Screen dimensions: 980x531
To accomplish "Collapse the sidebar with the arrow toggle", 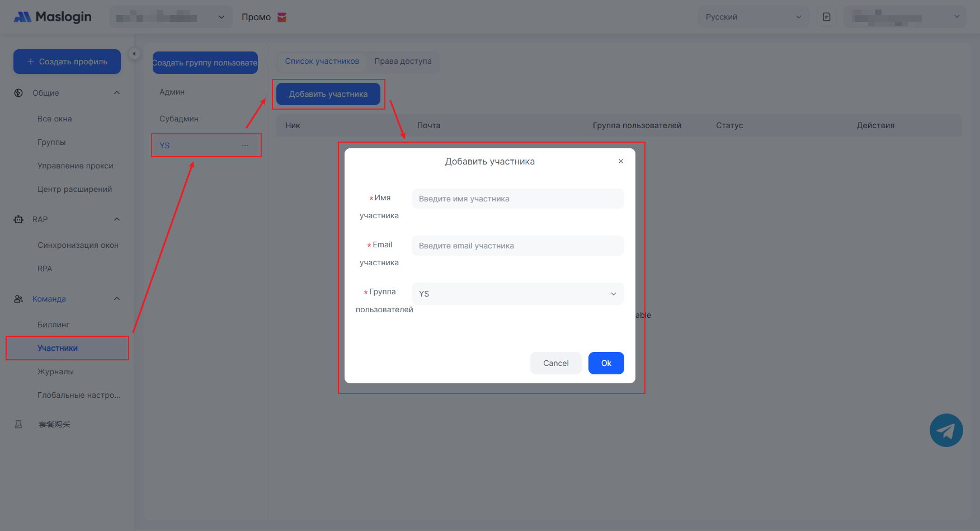I will [x=134, y=54].
